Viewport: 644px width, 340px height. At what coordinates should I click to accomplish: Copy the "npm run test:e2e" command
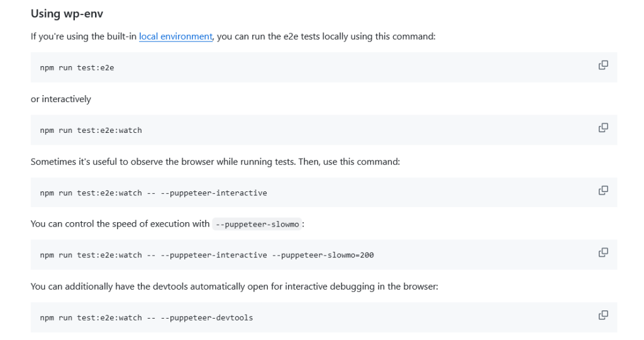pos(603,65)
